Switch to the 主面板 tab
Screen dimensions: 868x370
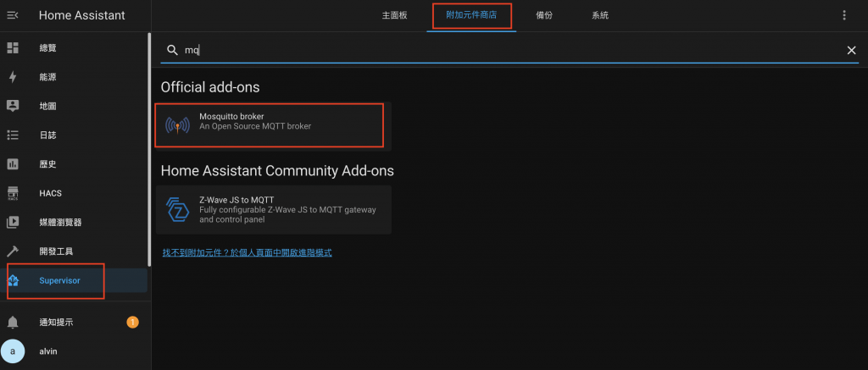(x=394, y=15)
